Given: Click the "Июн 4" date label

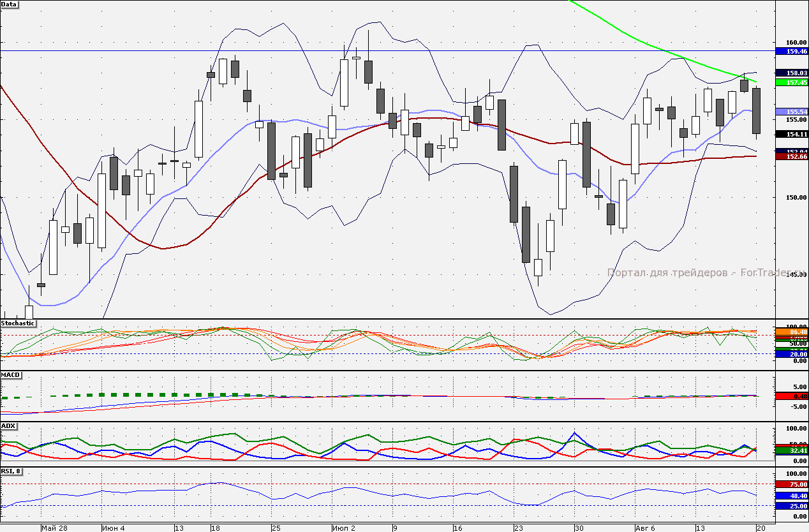Looking at the screenshot, I should click(x=114, y=528).
